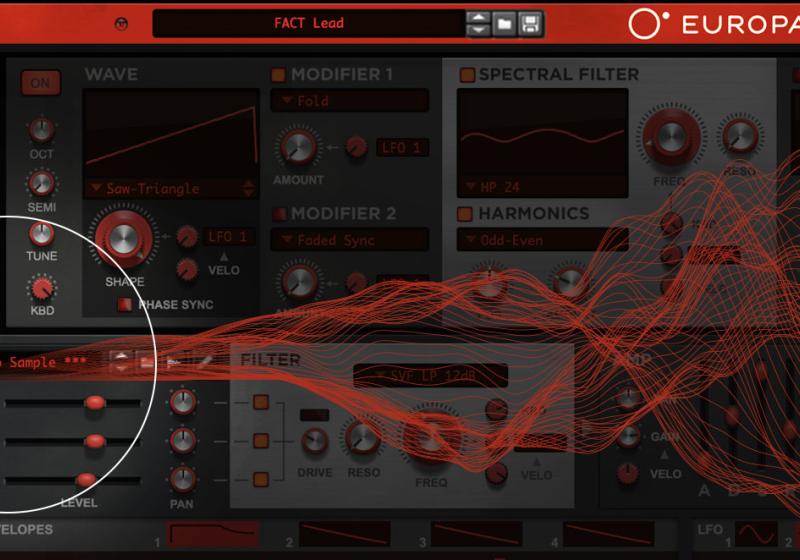Click the Wave sawtooth waveform display
800x560 pixels.
click(171, 135)
